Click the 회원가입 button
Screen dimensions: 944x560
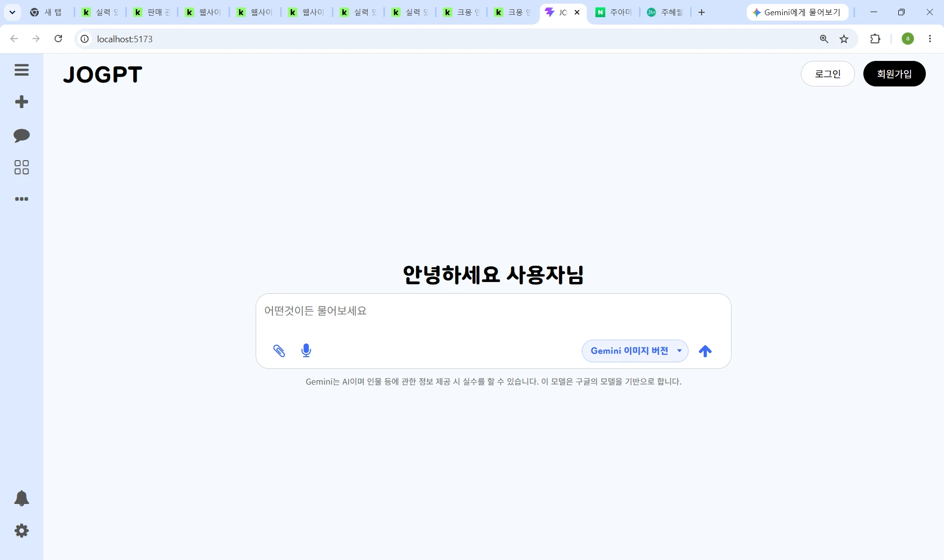(x=894, y=74)
